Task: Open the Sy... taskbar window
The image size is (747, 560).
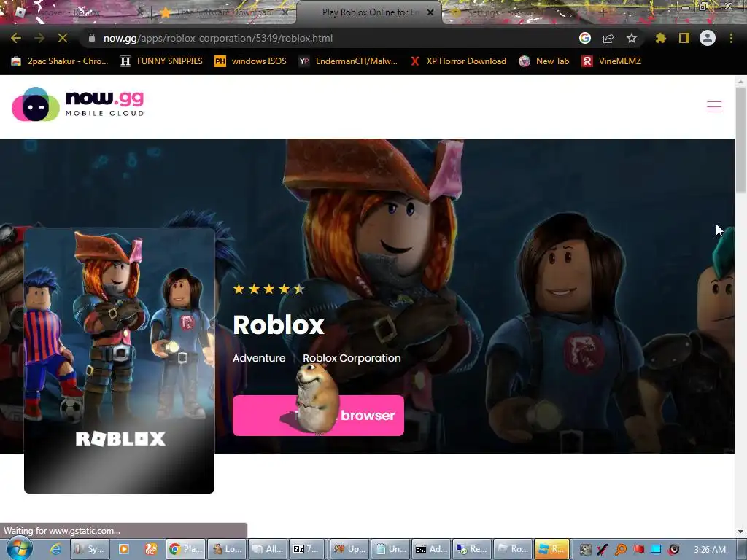Action: click(x=90, y=549)
